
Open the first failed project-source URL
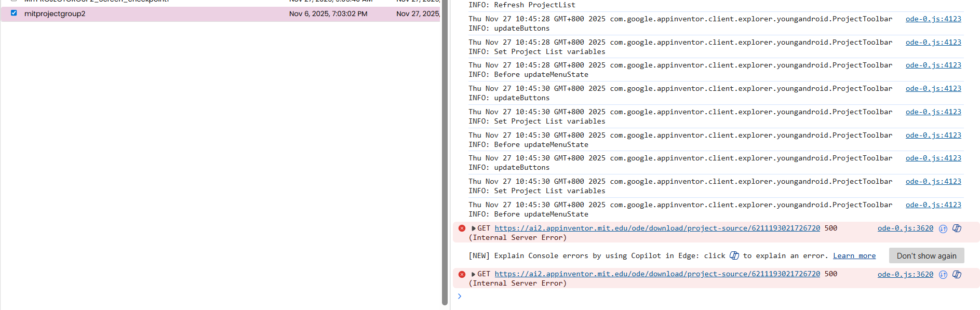tap(657, 228)
